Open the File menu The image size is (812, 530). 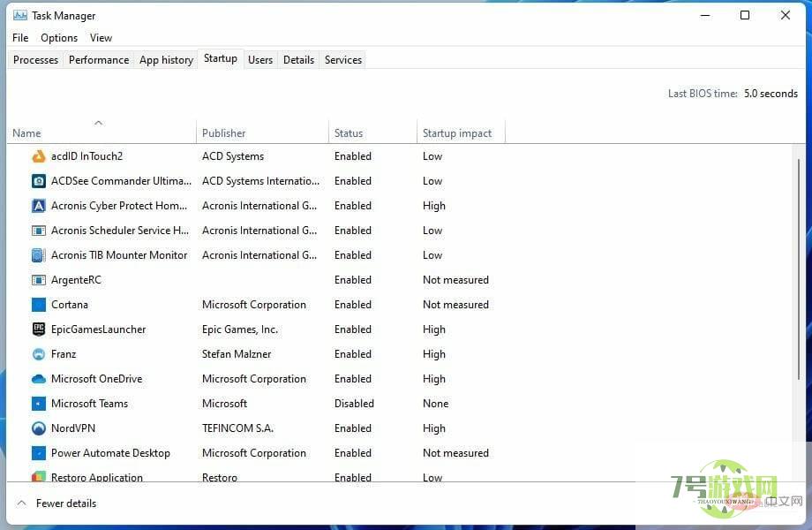pyautogui.click(x=20, y=38)
